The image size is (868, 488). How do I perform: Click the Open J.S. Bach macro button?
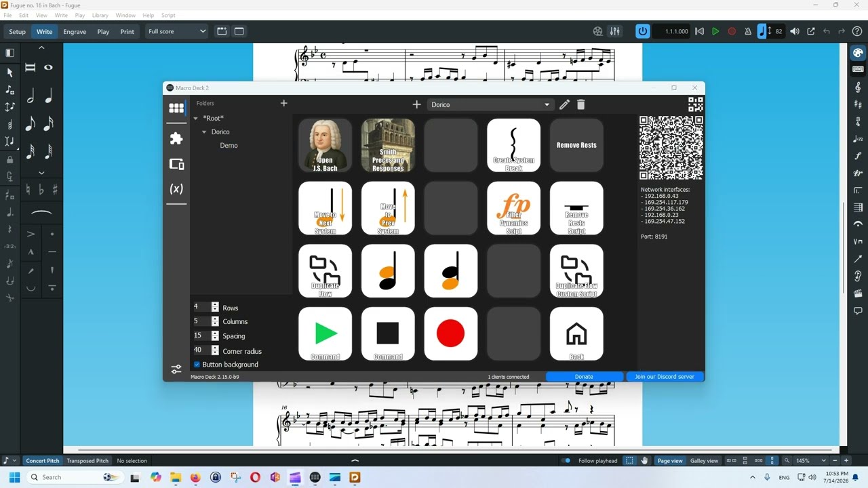coord(325,145)
